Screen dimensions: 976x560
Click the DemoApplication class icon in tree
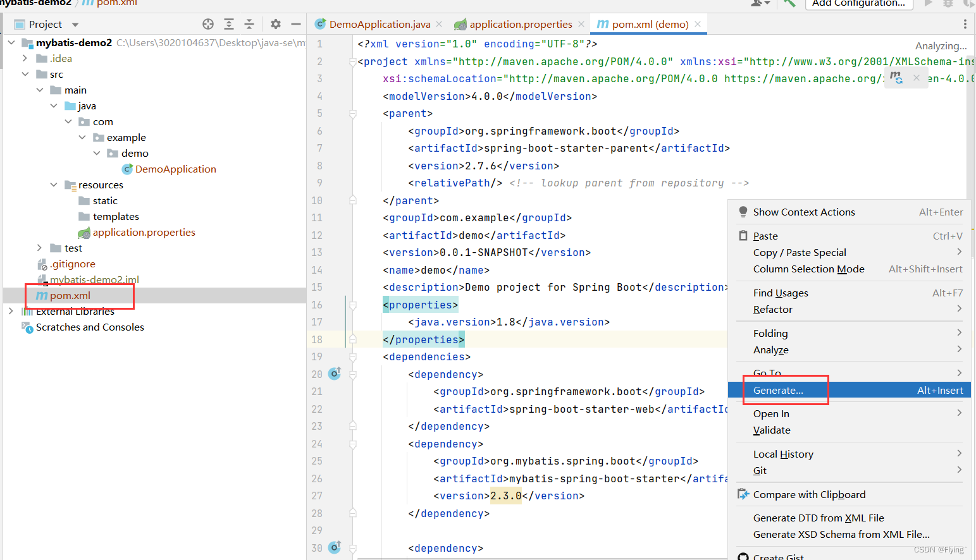click(127, 169)
